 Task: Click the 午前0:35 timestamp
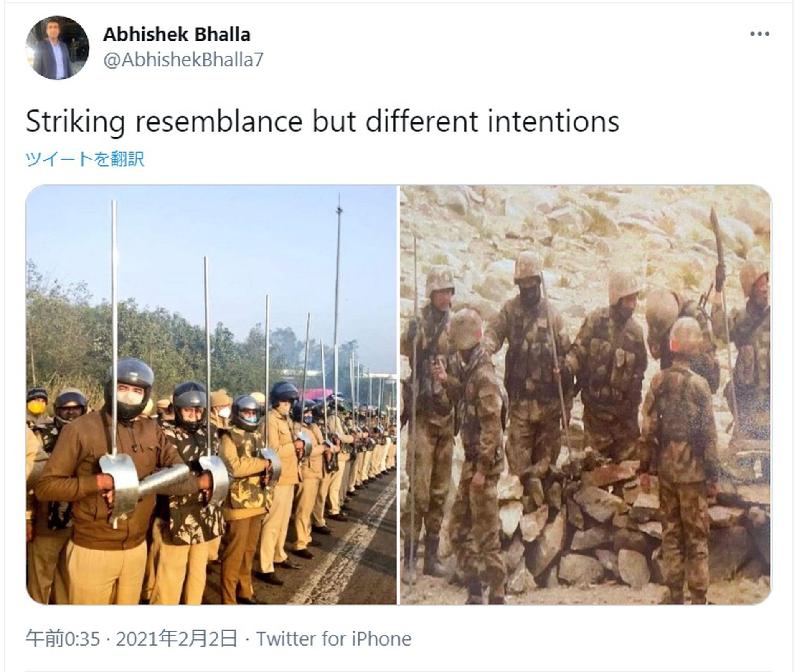(x=63, y=639)
